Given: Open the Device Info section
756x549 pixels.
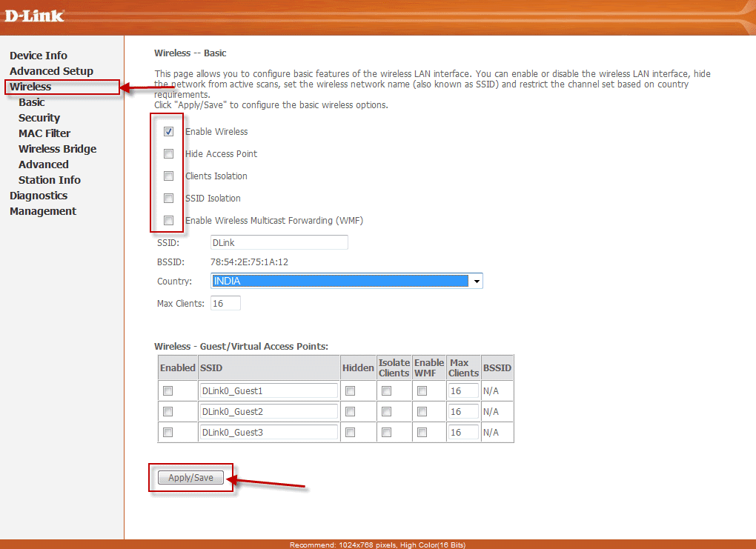Looking at the screenshot, I should coord(38,55).
